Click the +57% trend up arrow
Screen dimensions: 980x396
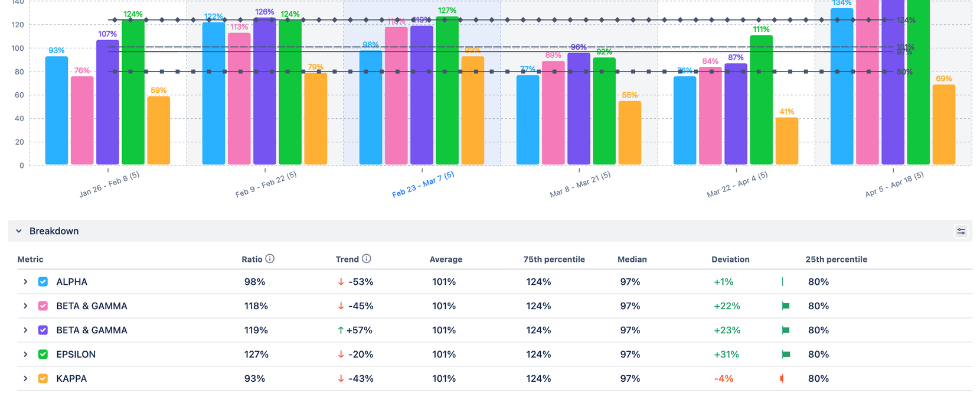coord(341,330)
